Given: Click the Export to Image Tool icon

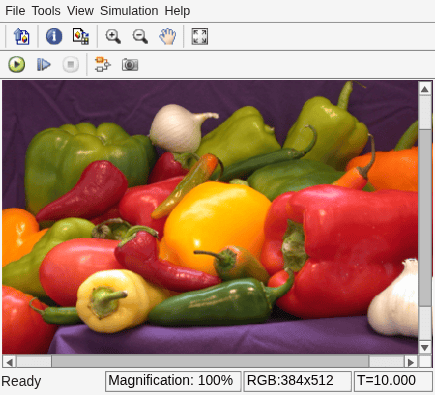Looking at the screenshot, I should (21, 36).
